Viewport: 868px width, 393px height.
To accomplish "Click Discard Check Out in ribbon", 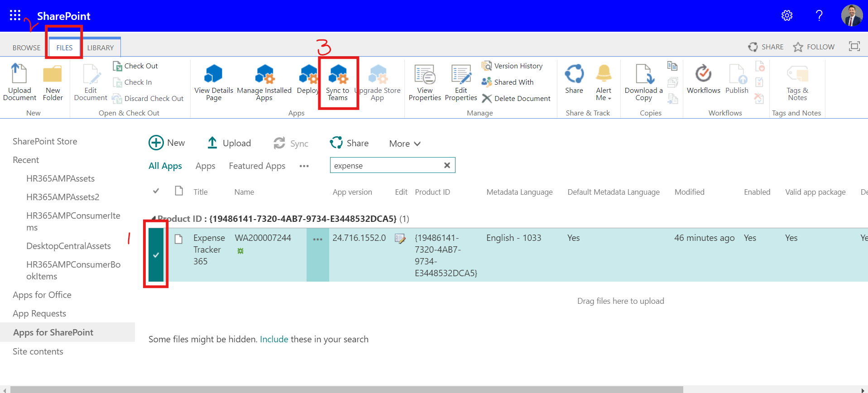I will click(x=148, y=99).
